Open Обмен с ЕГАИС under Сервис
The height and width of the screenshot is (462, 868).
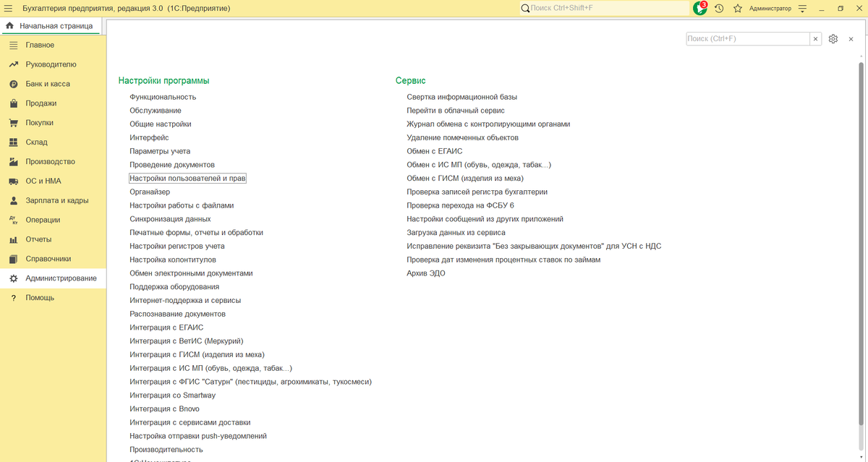(434, 151)
